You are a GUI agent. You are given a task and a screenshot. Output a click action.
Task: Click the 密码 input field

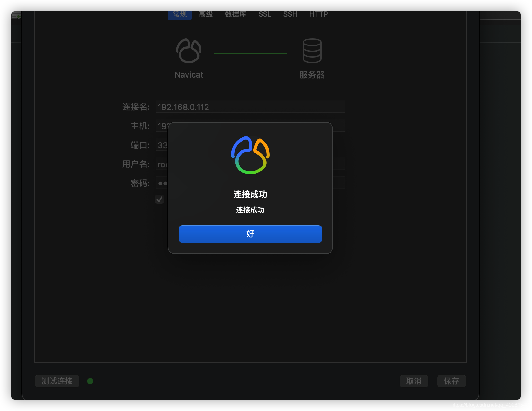pos(162,183)
